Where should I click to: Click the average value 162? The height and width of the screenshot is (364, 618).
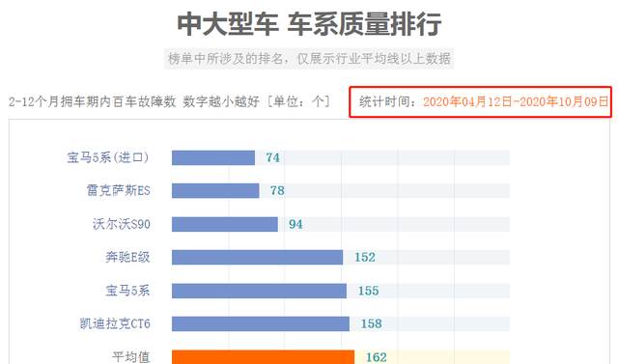pos(376,357)
